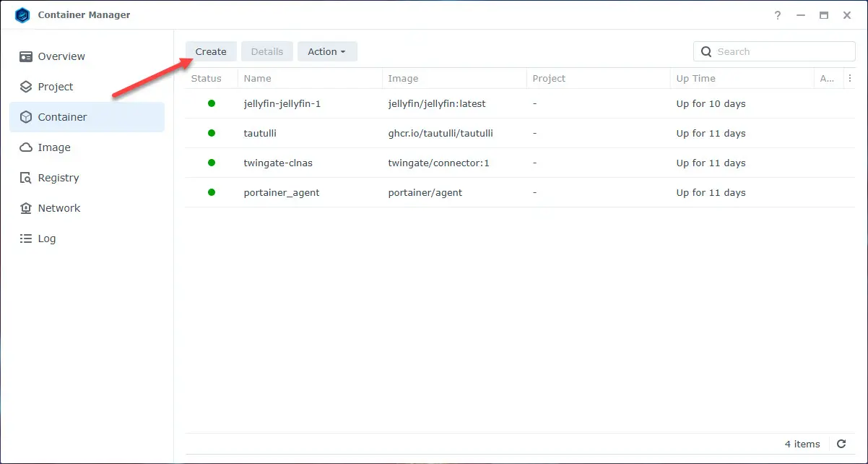
Task: Click the truncated 'A...' column header
Action: tap(828, 78)
